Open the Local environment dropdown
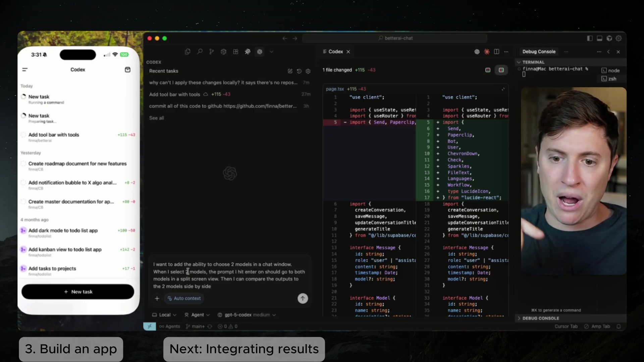 point(164,315)
